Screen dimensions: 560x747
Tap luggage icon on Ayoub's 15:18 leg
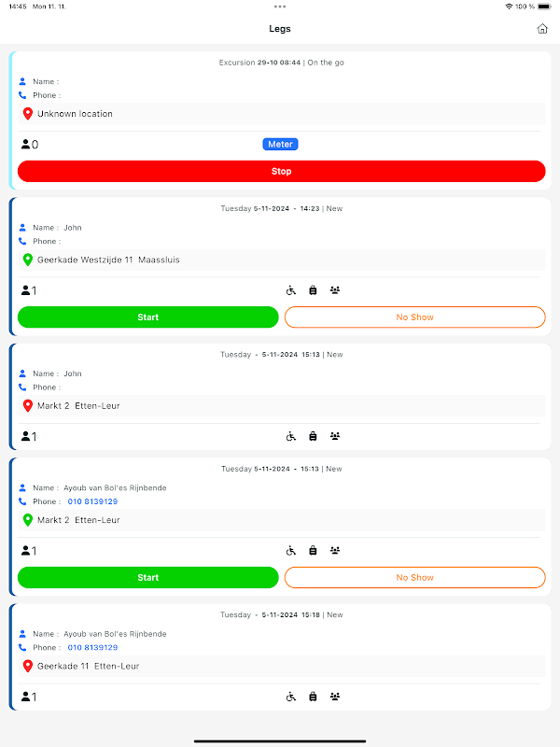coord(313,697)
